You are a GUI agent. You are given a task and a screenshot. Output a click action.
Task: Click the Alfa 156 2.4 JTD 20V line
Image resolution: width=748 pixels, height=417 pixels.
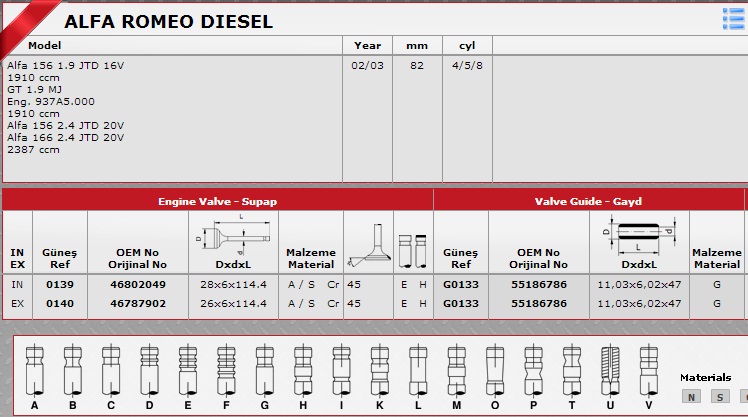65,125
